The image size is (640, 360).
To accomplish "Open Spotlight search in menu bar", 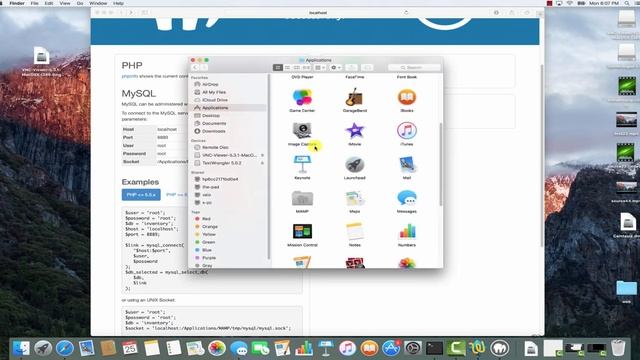I will [627, 3].
